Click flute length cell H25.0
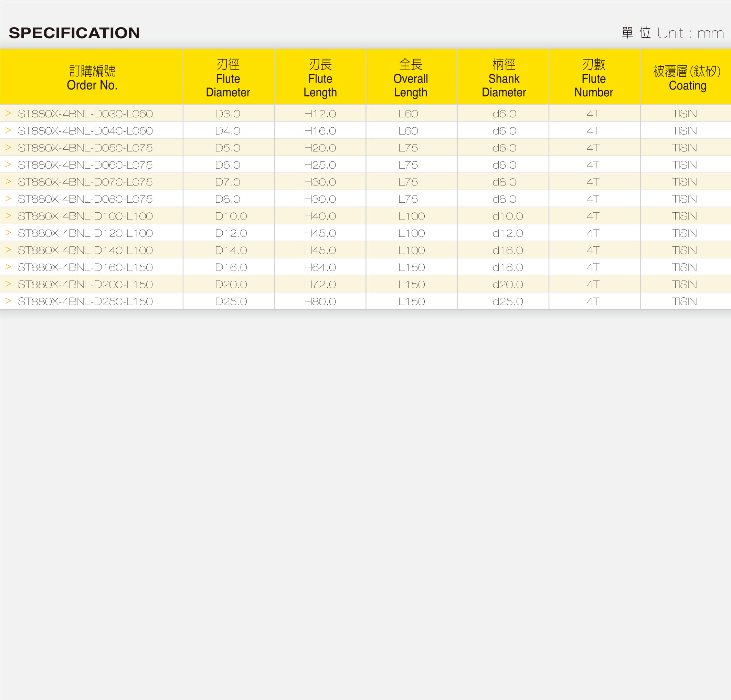This screenshot has height=700, width=731. (320, 165)
